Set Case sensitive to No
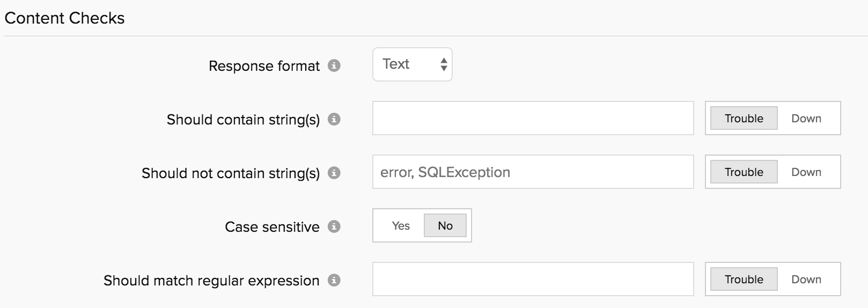This screenshot has width=868, height=308. [x=445, y=226]
